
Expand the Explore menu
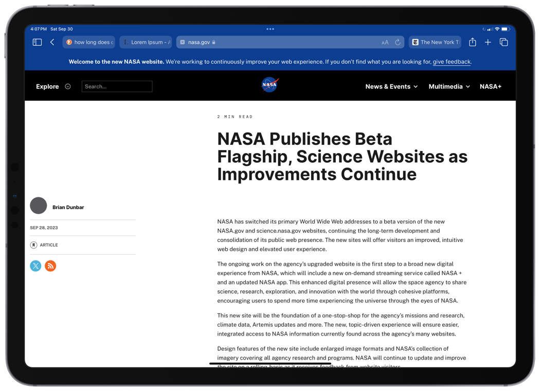(53, 86)
